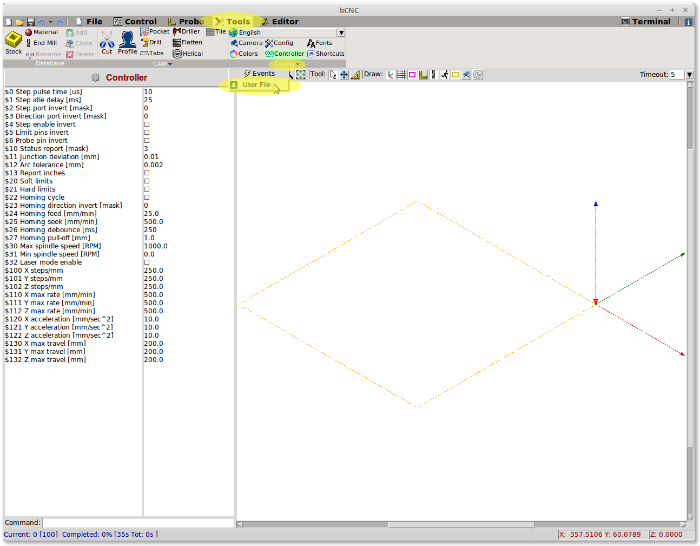The height and width of the screenshot is (546, 700).
Task: Click in the Command input field
Action: (x=138, y=523)
